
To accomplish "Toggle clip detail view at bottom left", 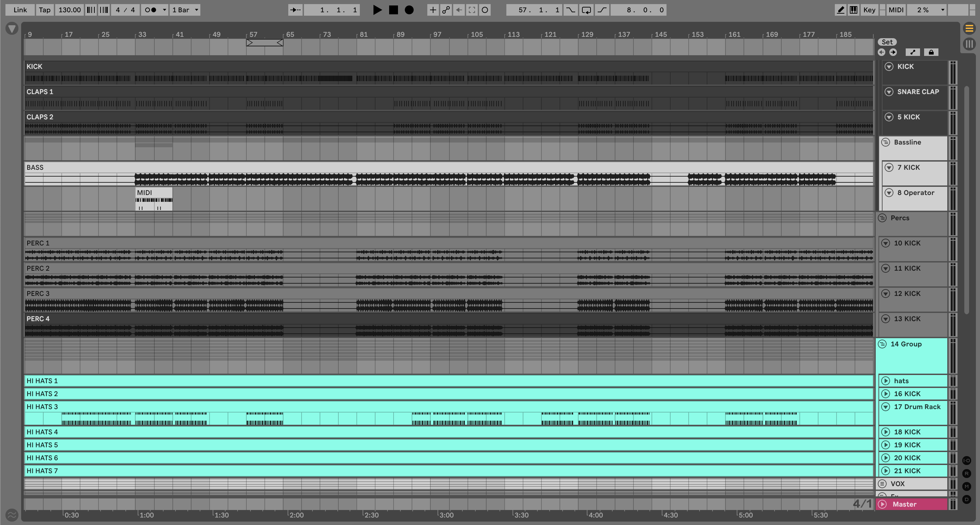I will [12, 515].
